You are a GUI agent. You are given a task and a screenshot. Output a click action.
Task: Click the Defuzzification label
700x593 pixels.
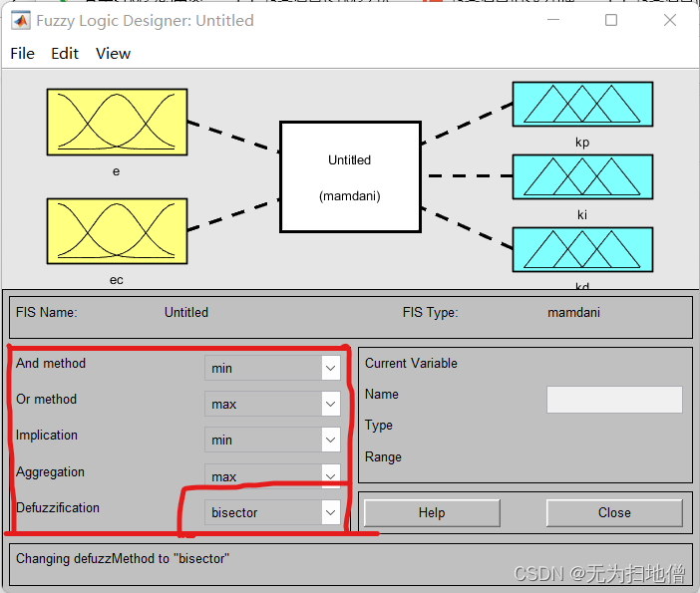point(58,507)
